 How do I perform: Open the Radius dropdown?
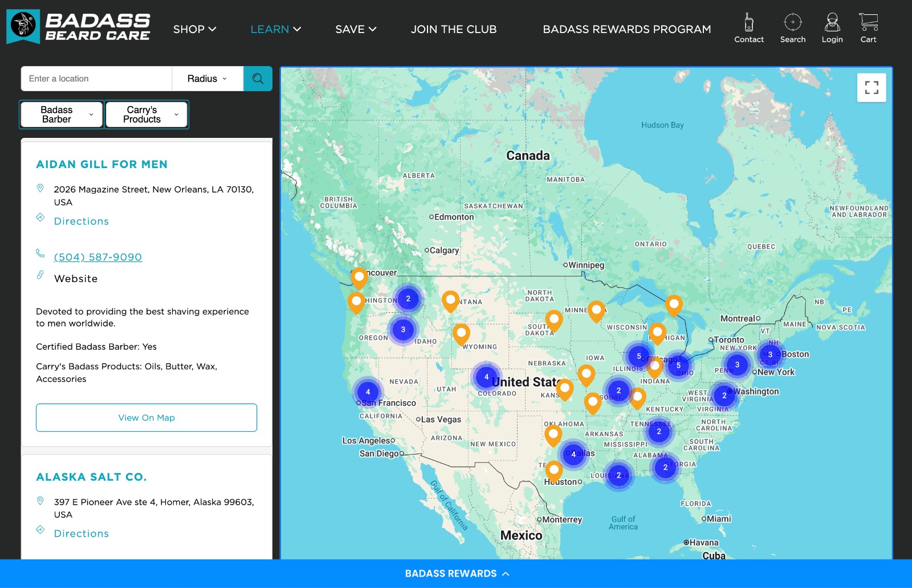pos(207,79)
